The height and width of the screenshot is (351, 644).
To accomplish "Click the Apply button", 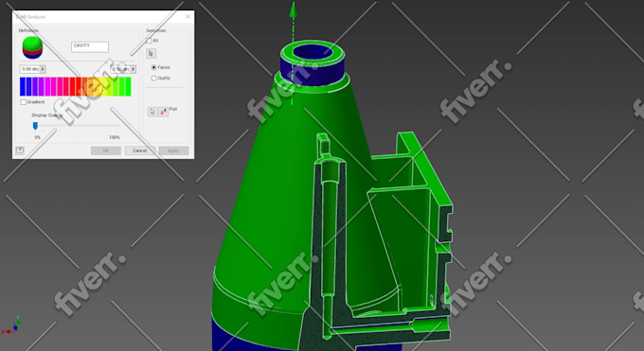I will coord(173,150).
